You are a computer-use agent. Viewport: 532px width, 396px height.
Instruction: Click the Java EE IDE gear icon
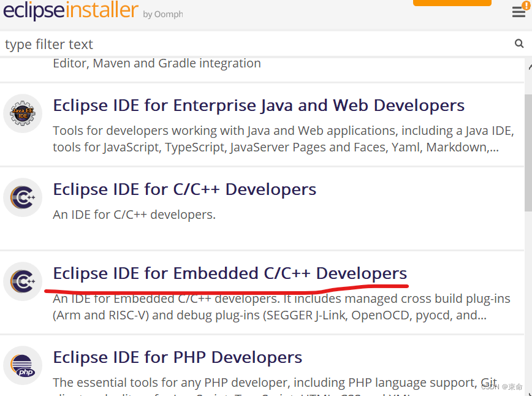(23, 113)
